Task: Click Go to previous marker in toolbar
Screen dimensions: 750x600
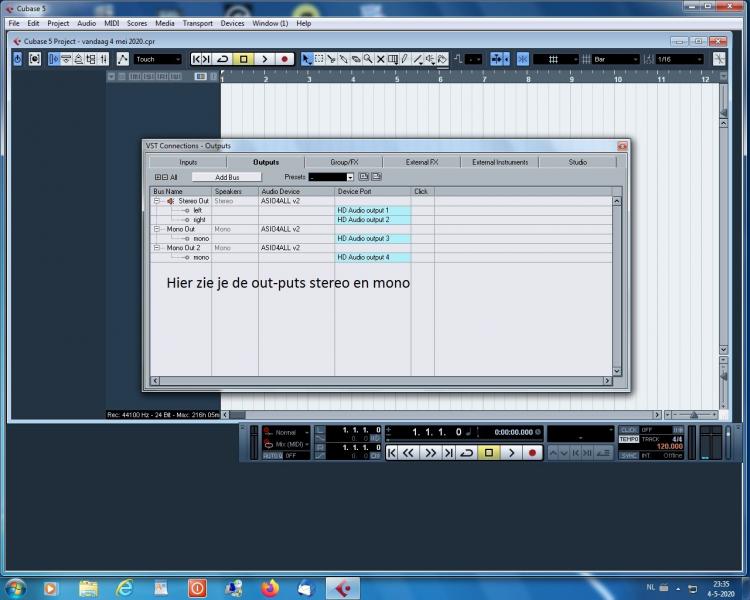Action: 196,59
